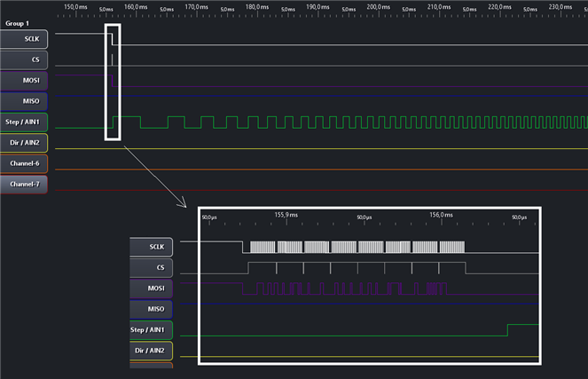Select the Channel-6 label

click(x=26, y=163)
